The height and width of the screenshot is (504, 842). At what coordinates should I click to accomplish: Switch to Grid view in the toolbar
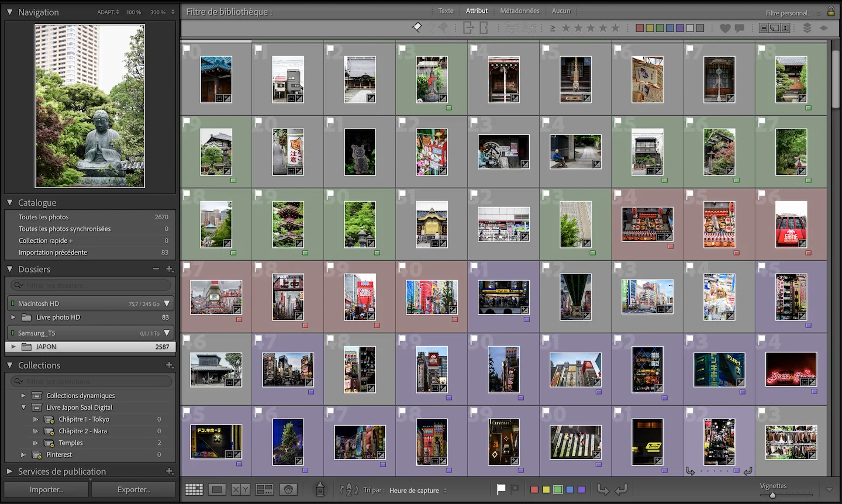pyautogui.click(x=194, y=489)
